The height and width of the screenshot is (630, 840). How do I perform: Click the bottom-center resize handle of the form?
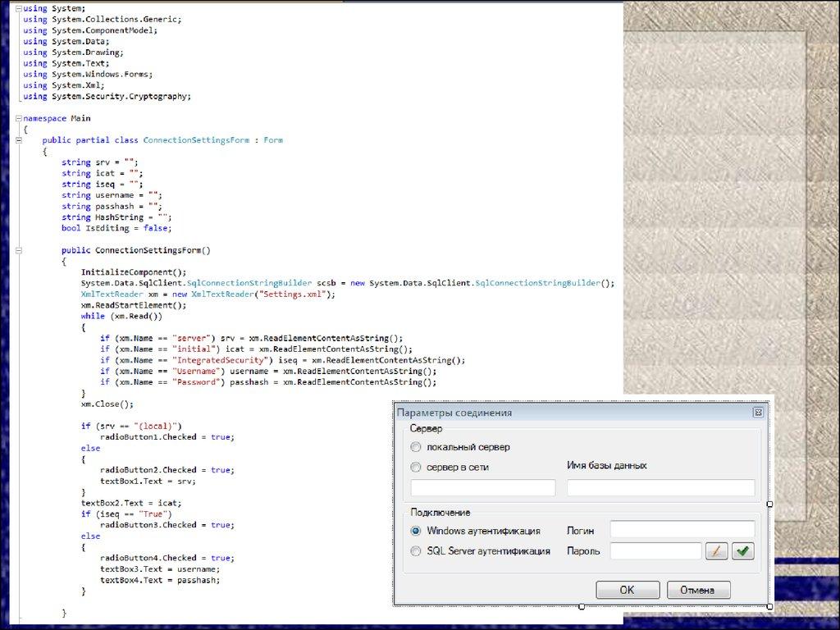pyautogui.click(x=582, y=607)
